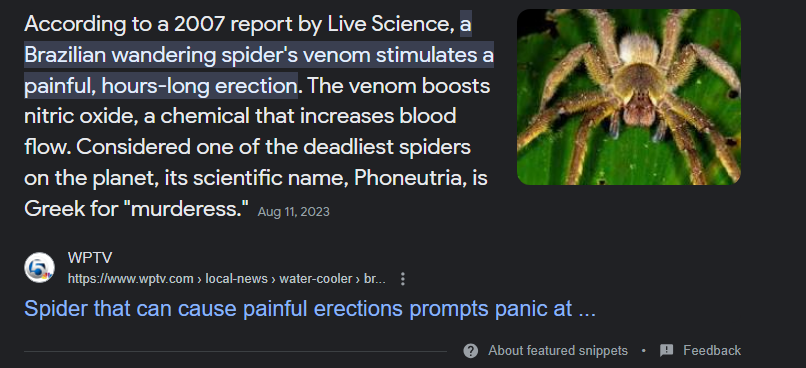Open the Brazilian wandering spider image

[x=629, y=97]
